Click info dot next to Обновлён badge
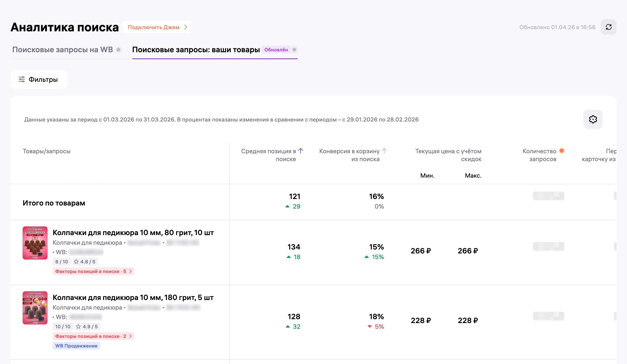Viewport: 627px width, 364px height. [294, 49]
